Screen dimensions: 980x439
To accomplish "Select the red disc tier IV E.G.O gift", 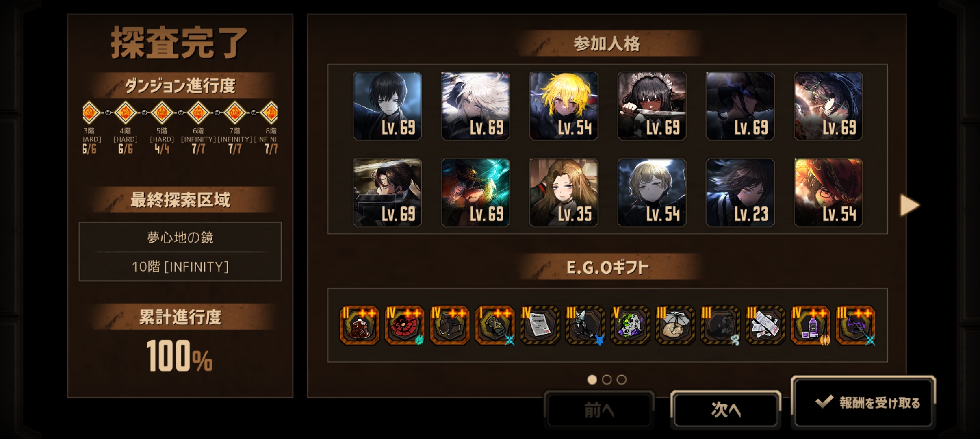I will tap(405, 325).
